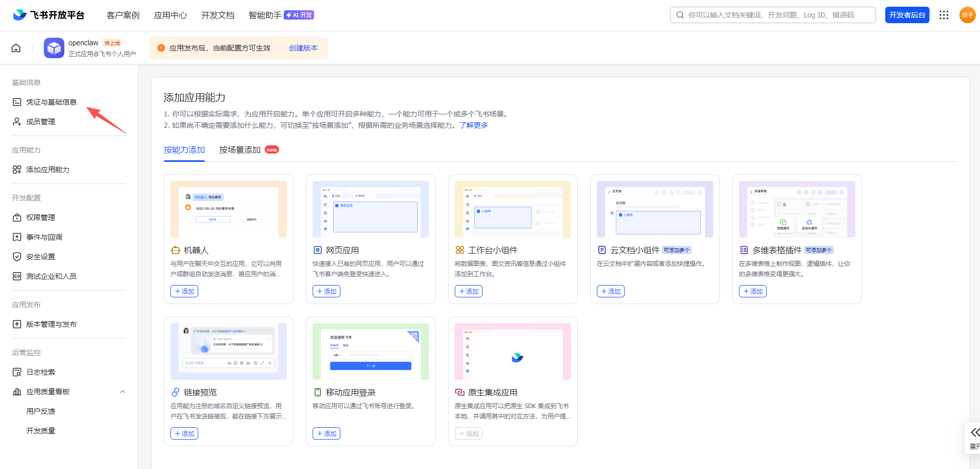Click the 创建版本 link in the banner

(x=303, y=47)
